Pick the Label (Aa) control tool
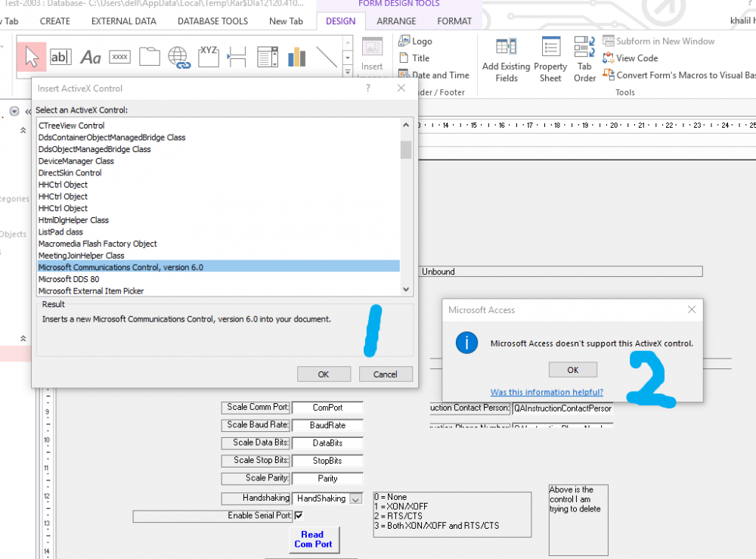 (x=91, y=57)
